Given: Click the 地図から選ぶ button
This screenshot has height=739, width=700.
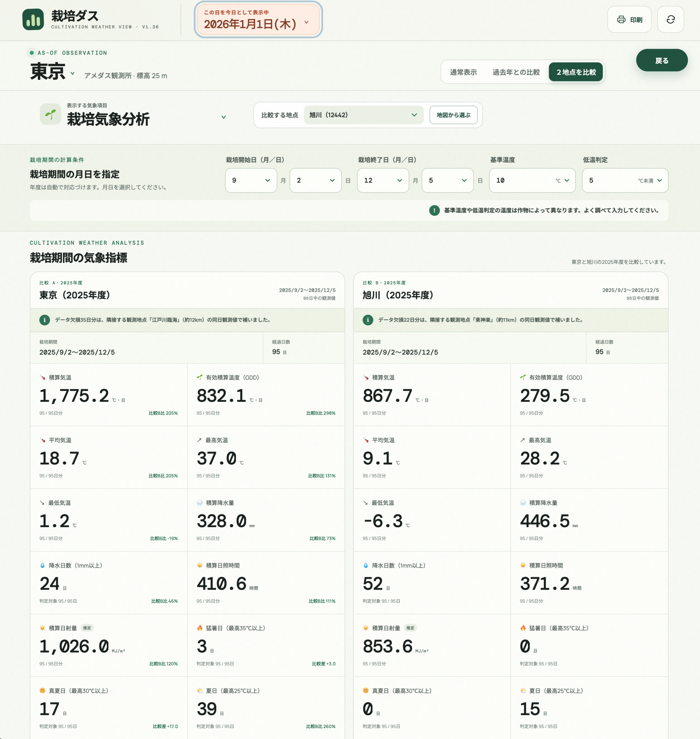Looking at the screenshot, I should 453,115.
